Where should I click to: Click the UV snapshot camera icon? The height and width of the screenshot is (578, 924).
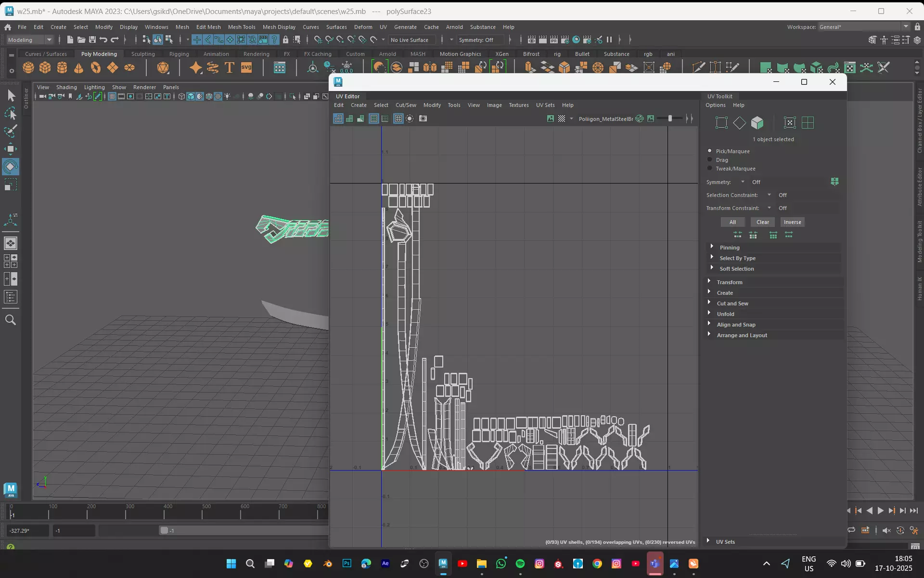pos(423,118)
